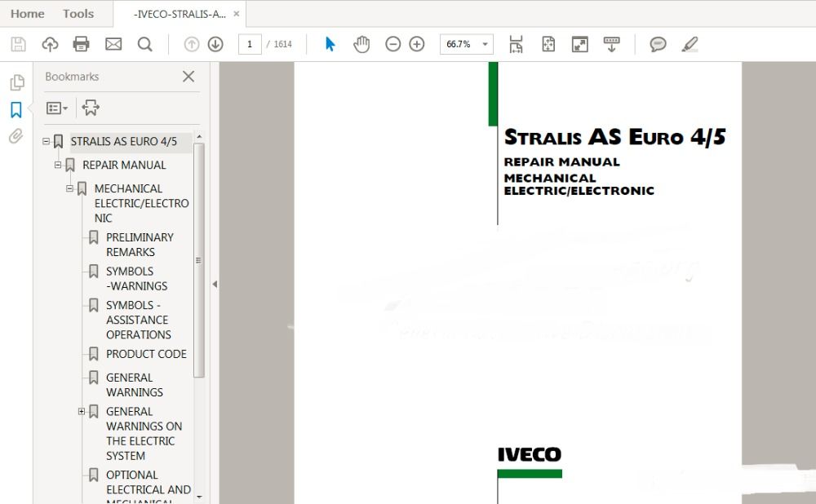Screen dimensions: 816x504
Task: Click bookmarks scrollbar up arrow
Action: coord(199,136)
